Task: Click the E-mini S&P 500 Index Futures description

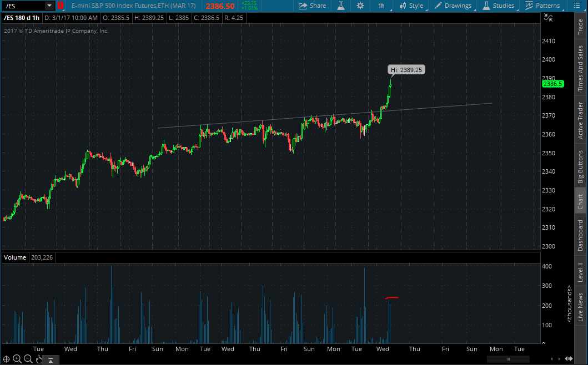Action: click(x=133, y=6)
